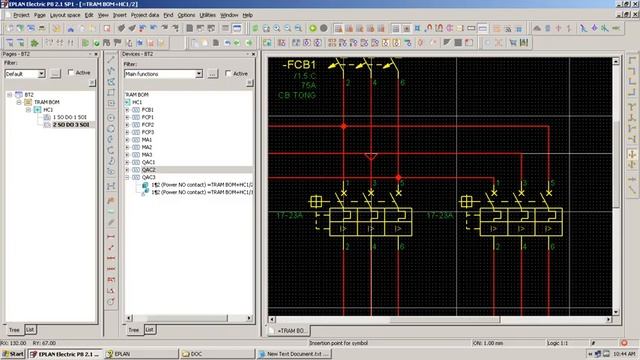The image size is (640, 360).
Task: Click the flag icon in second toolbar
Action: [118, 43]
